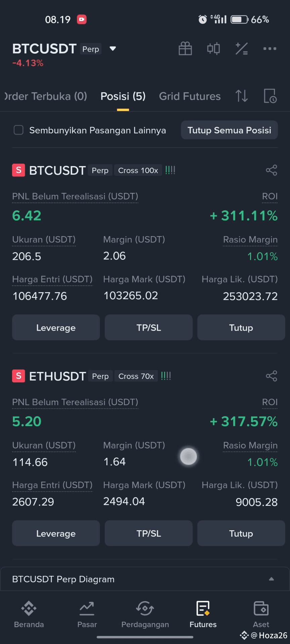The image size is (290, 644).
Task: Tap Tutup Semua Posisi button
Action: [x=229, y=130]
